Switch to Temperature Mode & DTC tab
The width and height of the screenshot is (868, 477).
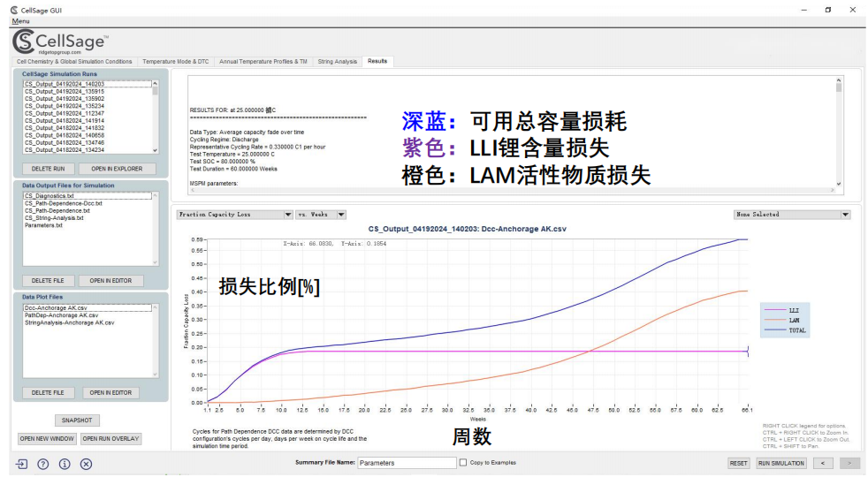176,62
